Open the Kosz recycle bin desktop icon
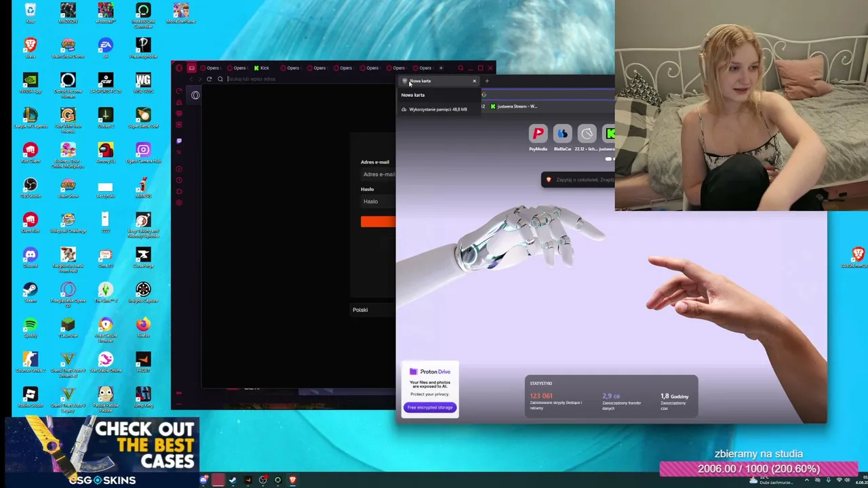 tap(30, 14)
